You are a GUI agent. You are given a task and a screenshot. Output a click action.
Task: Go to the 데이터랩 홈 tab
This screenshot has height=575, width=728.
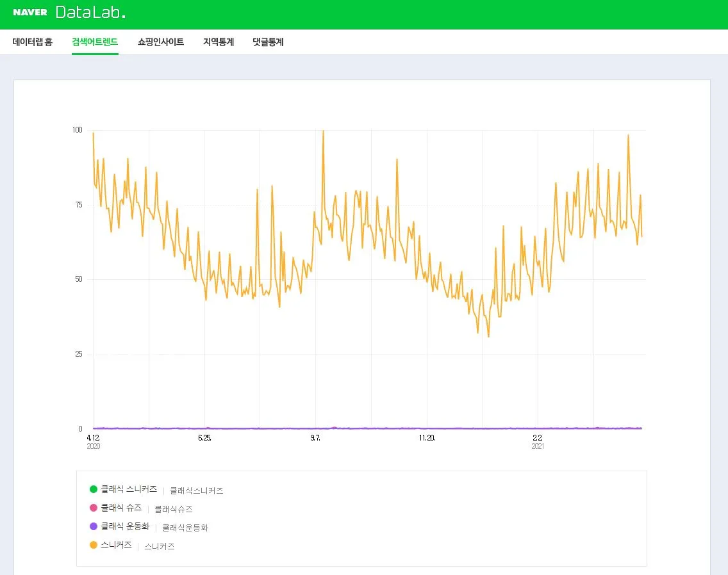pos(33,42)
